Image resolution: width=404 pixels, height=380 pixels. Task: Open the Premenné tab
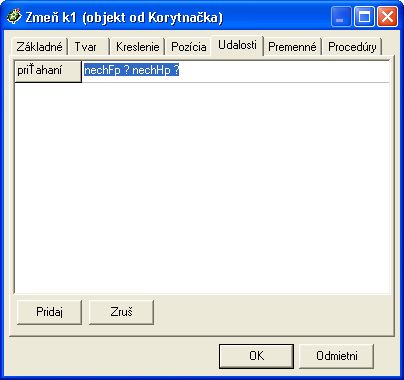pos(292,47)
